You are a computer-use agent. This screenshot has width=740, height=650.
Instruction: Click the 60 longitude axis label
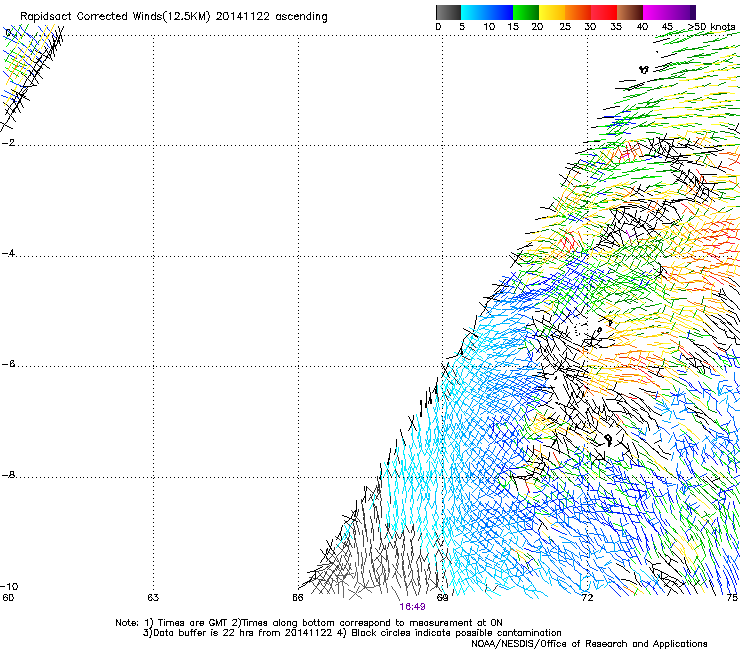coord(8,598)
